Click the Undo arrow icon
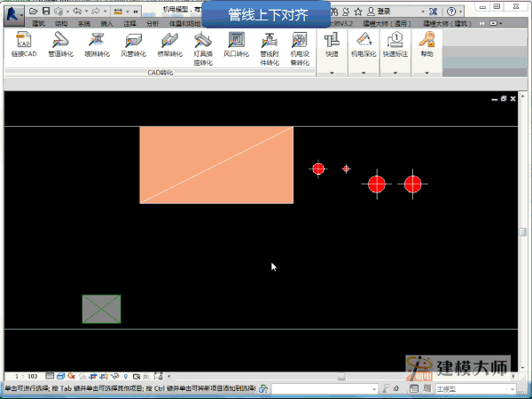The image size is (532, 399). tap(78, 12)
